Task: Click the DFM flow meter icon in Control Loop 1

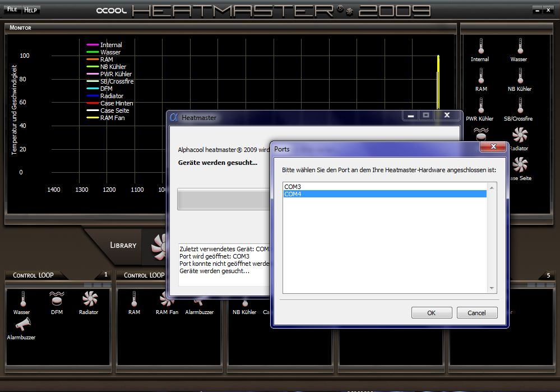Action: pyautogui.click(x=57, y=299)
